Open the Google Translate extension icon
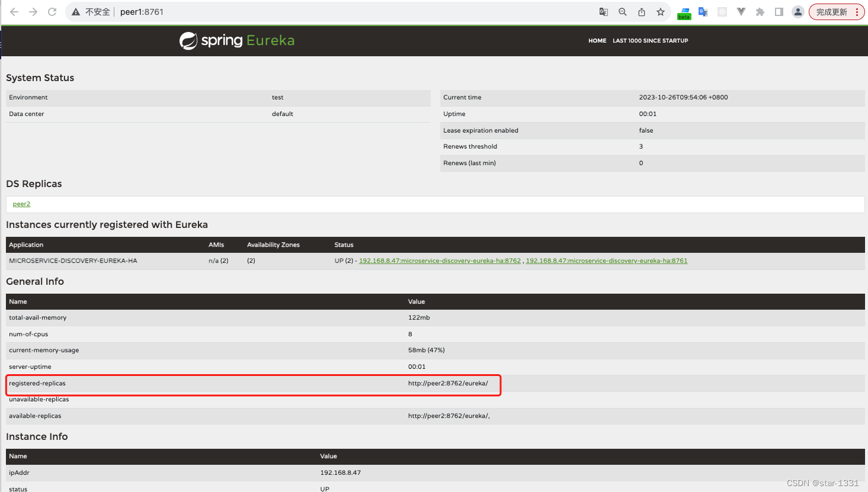 (703, 12)
